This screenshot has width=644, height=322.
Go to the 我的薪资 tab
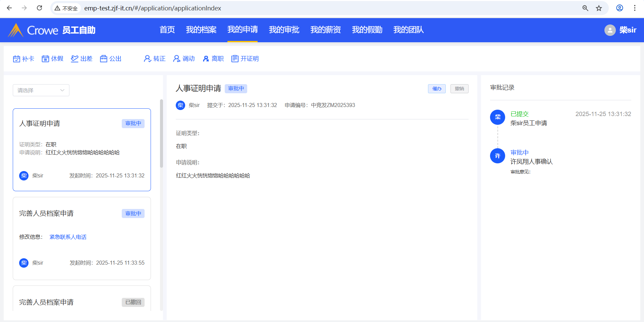pos(325,30)
